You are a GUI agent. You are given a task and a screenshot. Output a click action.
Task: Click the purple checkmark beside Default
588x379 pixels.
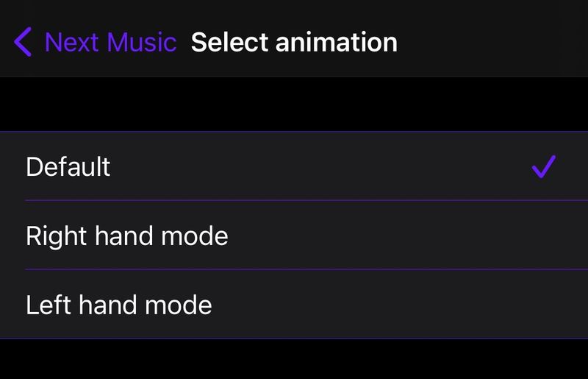543,166
